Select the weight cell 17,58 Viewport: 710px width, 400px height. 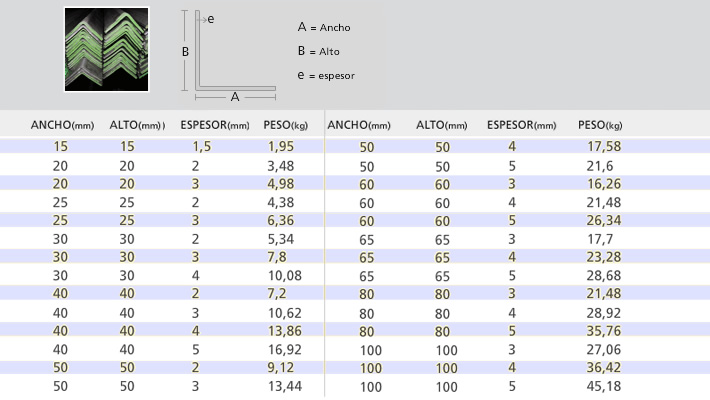click(604, 146)
